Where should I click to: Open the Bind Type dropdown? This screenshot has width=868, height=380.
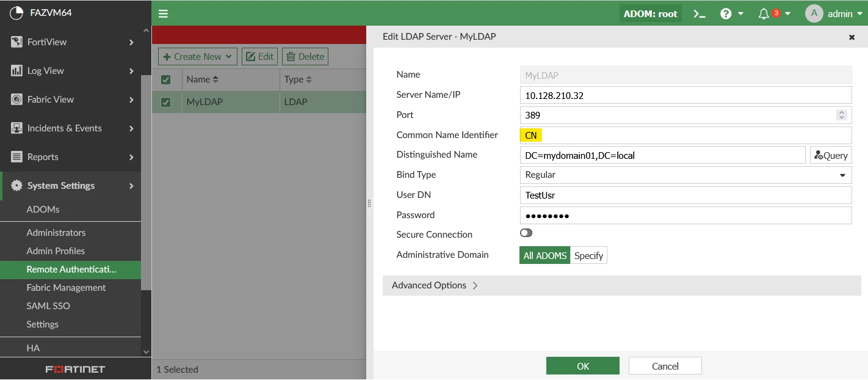click(685, 175)
